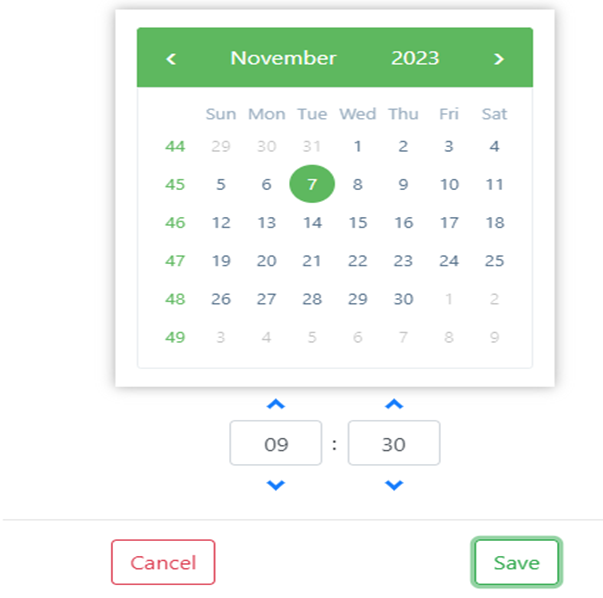Image resolution: width=603 pixels, height=598 pixels.
Task: Increase hour with up arrow
Action: tap(276, 404)
